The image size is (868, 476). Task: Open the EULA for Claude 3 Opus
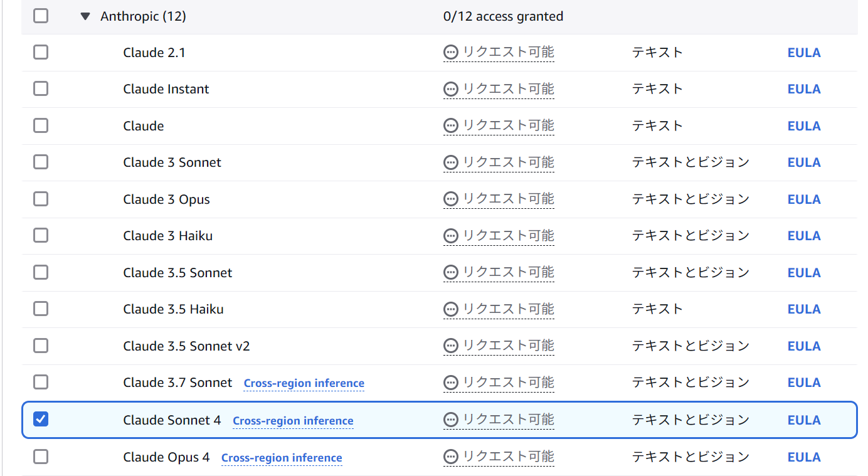tap(804, 199)
